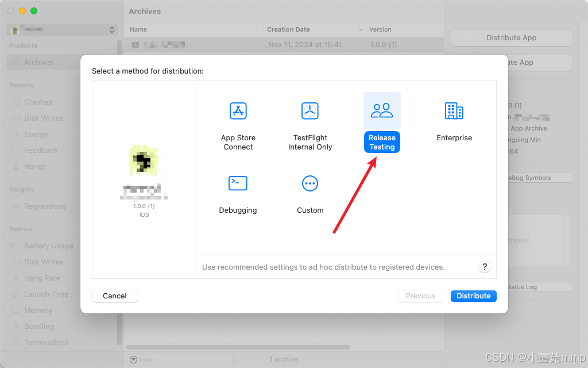Select Launch Time metric
The height and width of the screenshot is (368, 588).
coord(46,294)
